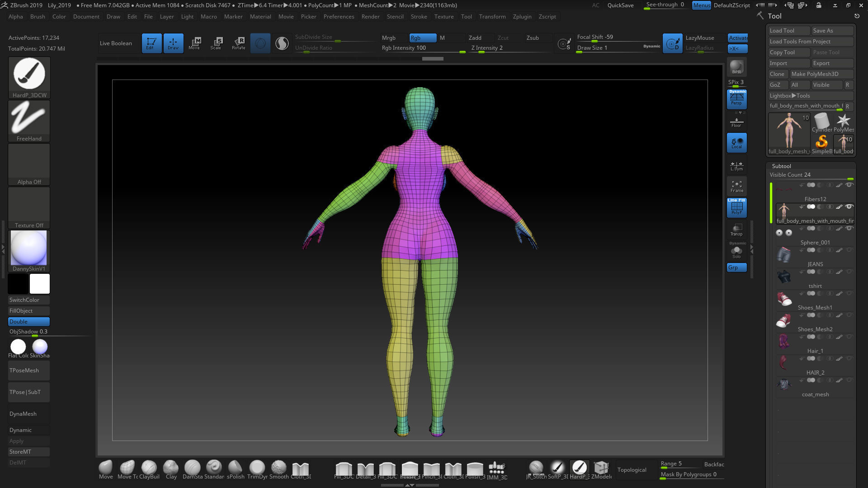Click the Load Tool button
The width and height of the screenshot is (868, 488).
(789, 31)
